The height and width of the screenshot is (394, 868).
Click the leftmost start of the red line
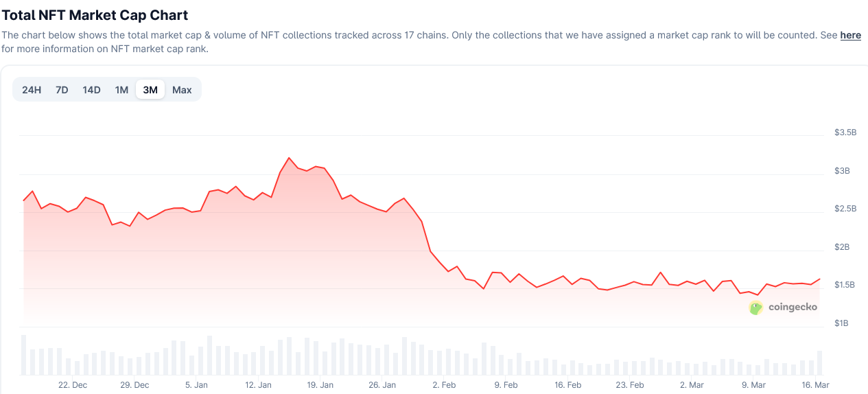point(23,200)
